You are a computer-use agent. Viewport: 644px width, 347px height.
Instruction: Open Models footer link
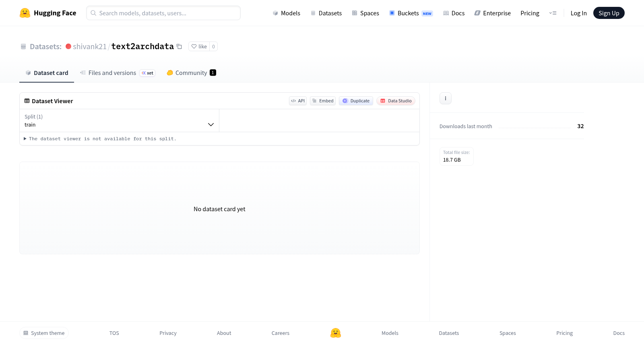click(x=390, y=333)
